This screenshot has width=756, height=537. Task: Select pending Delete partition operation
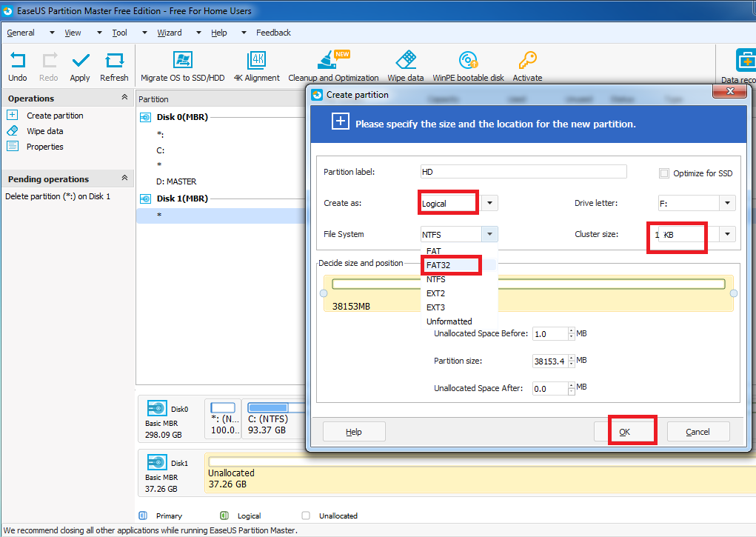(x=58, y=196)
